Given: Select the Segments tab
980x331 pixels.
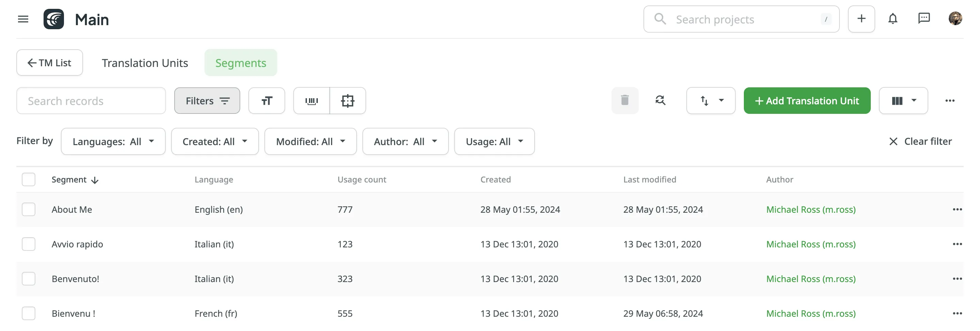Looking at the screenshot, I should 241,63.
